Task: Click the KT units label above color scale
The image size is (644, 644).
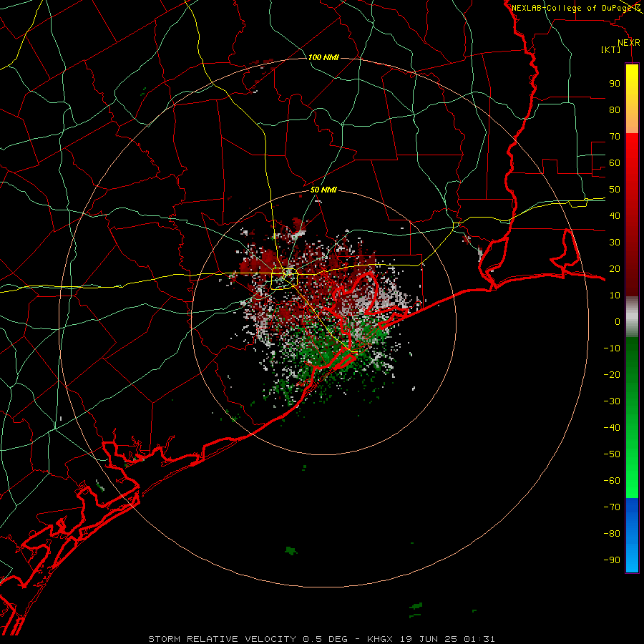Action: (x=611, y=49)
